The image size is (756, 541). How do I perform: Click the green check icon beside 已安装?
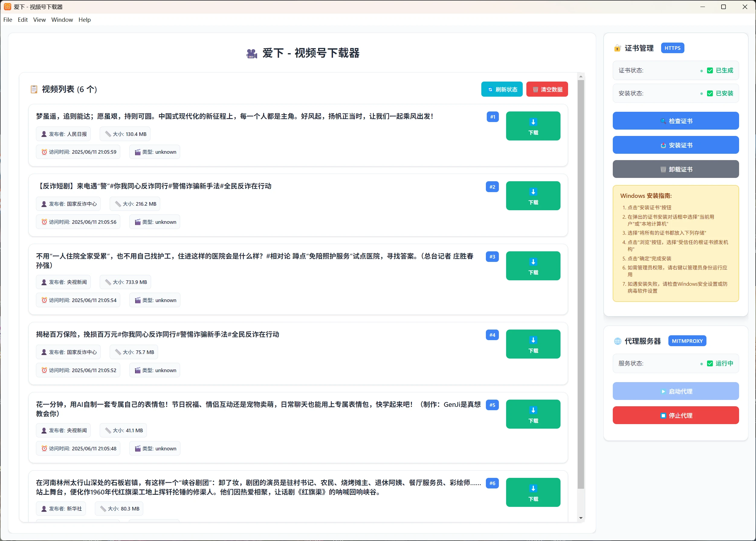point(710,93)
